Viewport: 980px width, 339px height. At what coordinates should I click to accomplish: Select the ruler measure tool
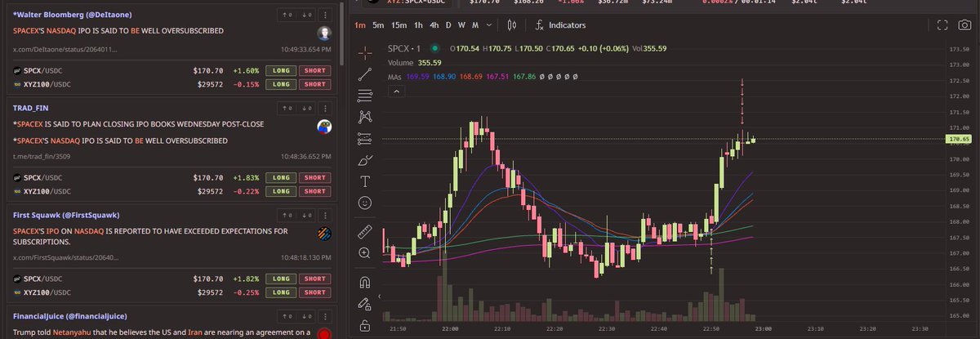[365, 232]
